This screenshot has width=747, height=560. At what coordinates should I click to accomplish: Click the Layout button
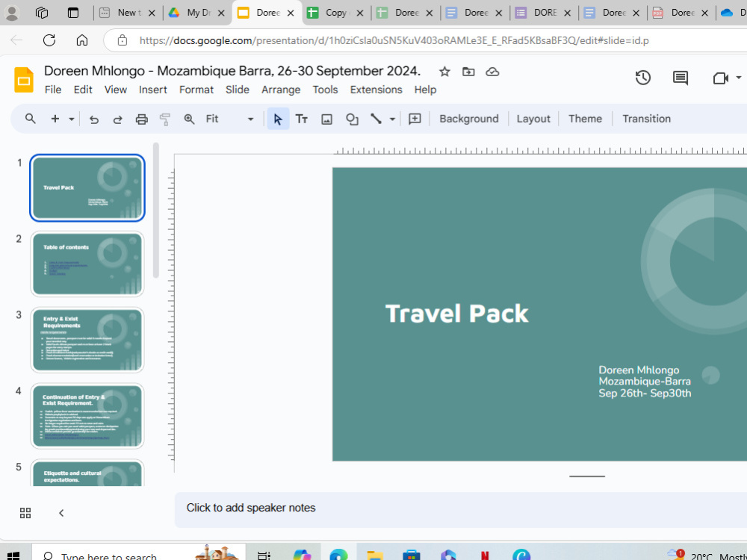533,119
